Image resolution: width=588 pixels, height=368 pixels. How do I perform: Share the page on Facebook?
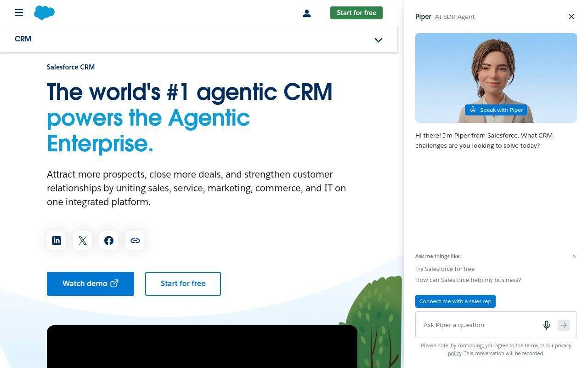tap(109, 241)
